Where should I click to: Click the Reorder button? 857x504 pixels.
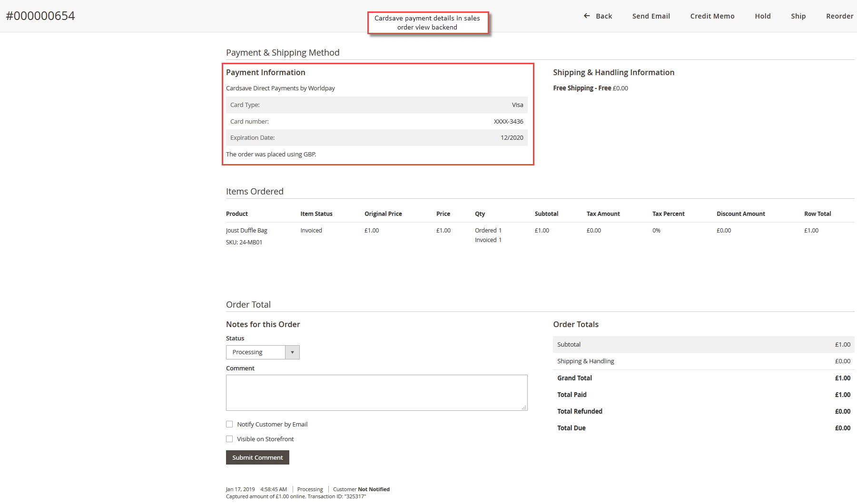pyautogui.click(x=839, y=16)
